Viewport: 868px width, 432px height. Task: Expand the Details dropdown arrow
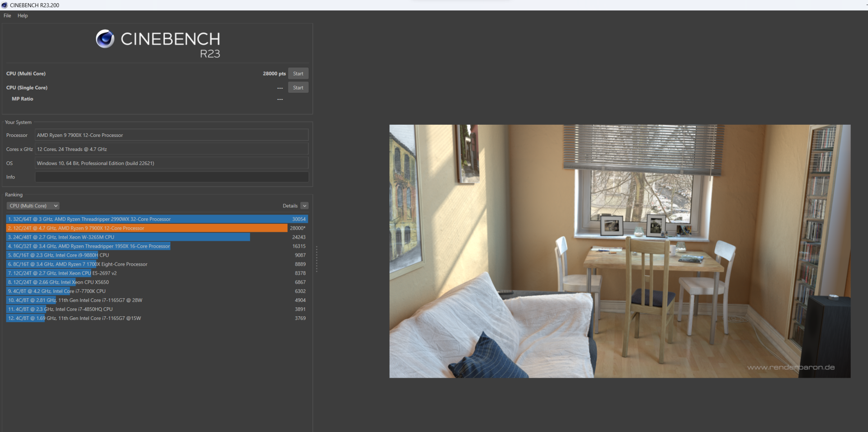click(304, 206)
